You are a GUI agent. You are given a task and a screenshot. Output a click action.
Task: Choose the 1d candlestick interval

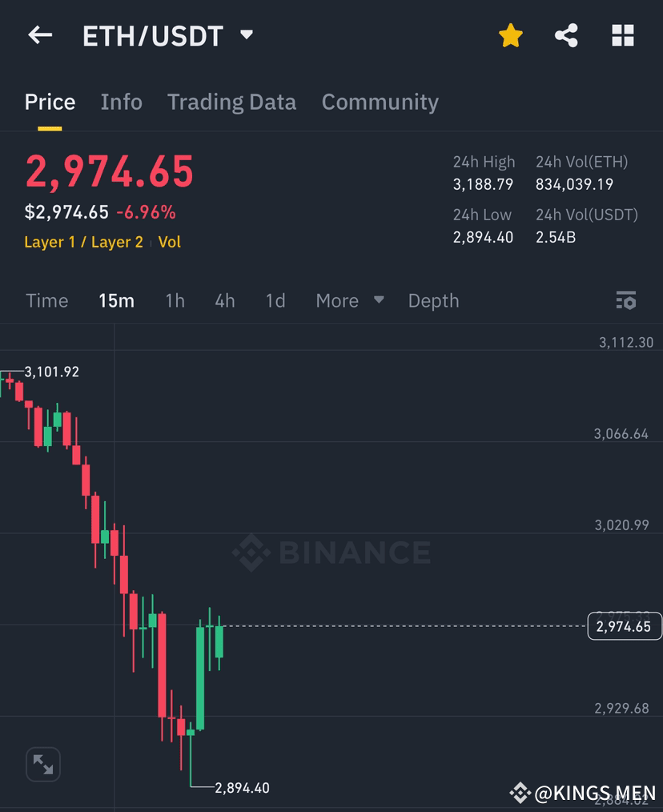[x=273, y=300]
